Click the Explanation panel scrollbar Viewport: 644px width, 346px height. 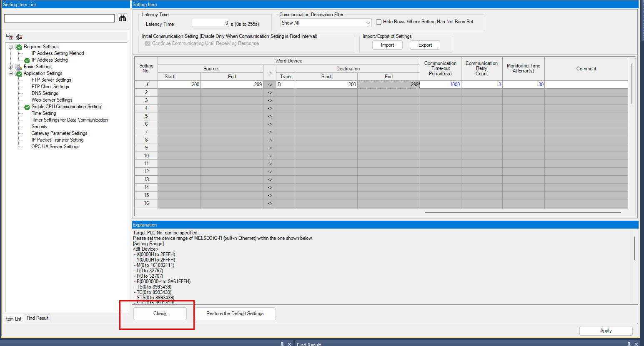(x=634, y=248)
